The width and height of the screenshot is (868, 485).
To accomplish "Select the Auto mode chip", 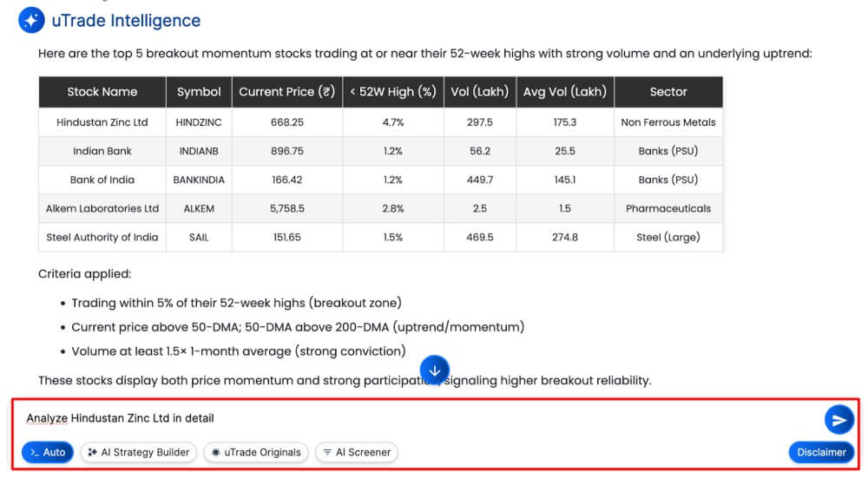I will tap(48, 452).
